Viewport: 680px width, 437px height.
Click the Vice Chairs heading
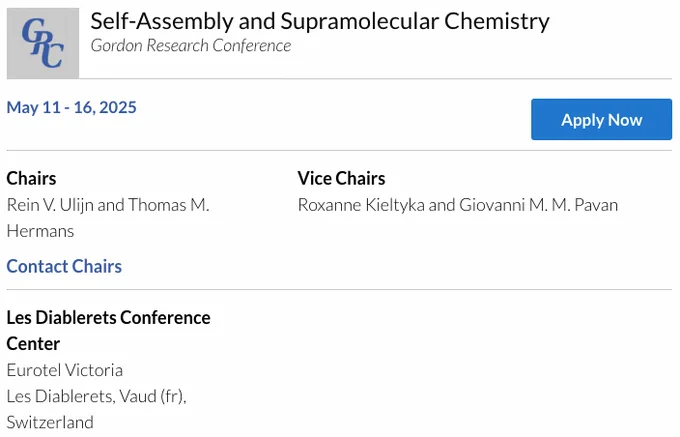coord(341,178)
